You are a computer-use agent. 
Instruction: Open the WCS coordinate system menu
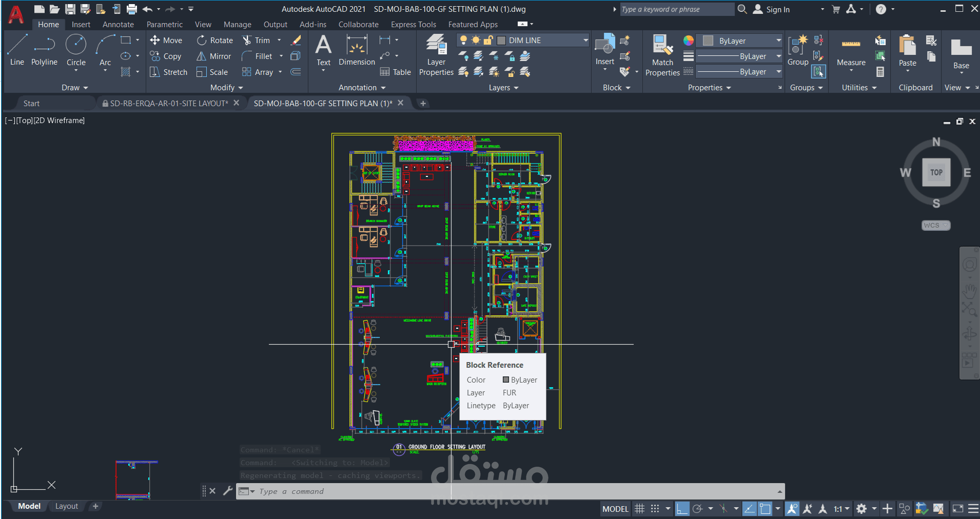(936, 225)
